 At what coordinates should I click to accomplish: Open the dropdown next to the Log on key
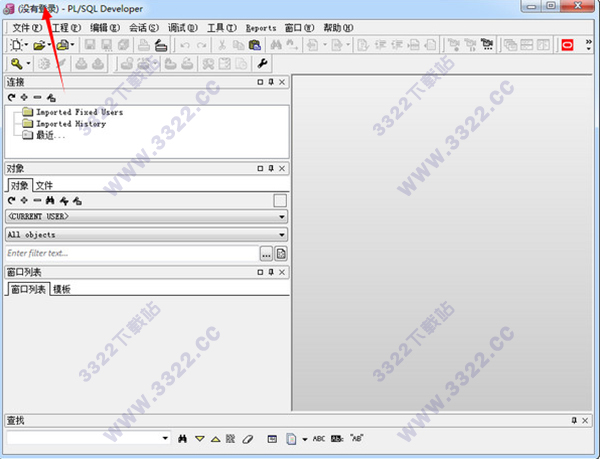click(28, 63)
